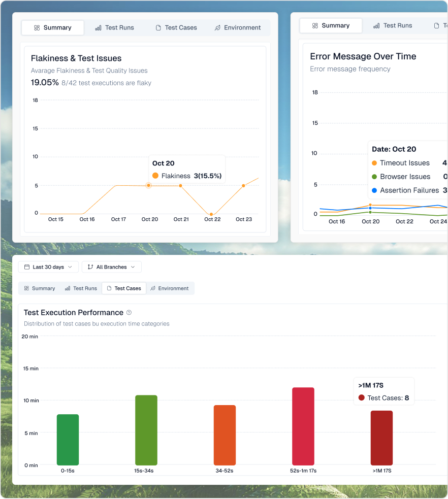Click the Environment leaf icon in Flakiness panel
This screenshot has width=448, height=499.
(x=217, y=28)
